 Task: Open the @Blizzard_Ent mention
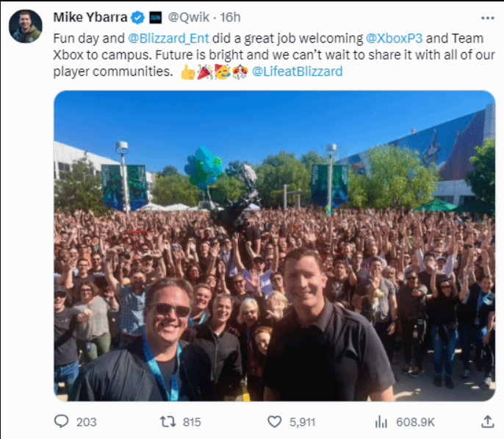pos(168,38)
